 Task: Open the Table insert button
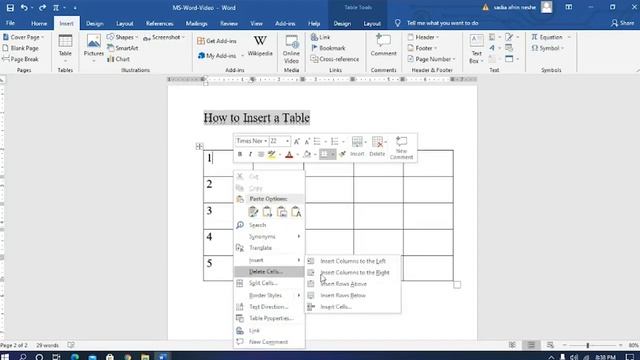click(x=65, y=48)
